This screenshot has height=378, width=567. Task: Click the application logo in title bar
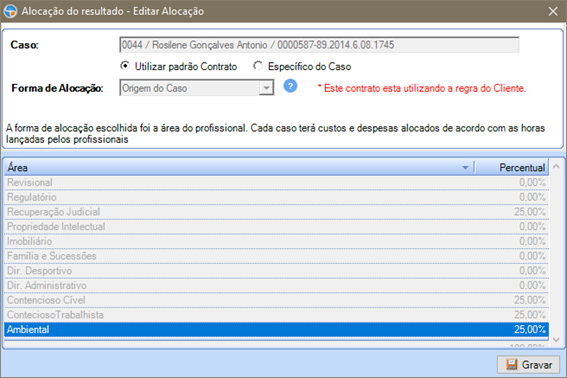point(10,11)
